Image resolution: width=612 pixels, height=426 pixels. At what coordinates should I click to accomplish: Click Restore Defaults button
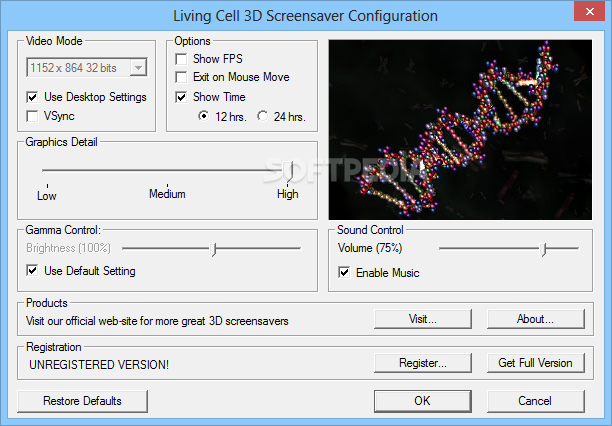tap(82, 401)
